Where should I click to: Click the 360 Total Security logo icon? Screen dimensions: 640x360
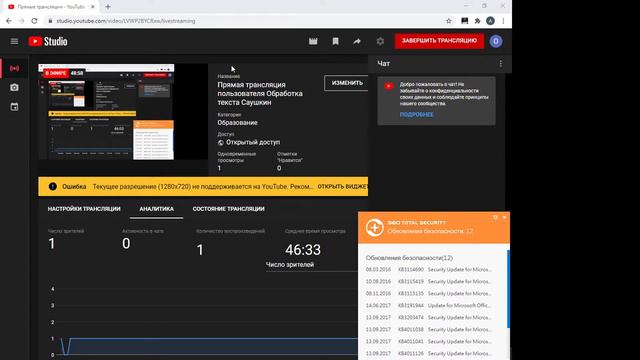click(374, 227)
